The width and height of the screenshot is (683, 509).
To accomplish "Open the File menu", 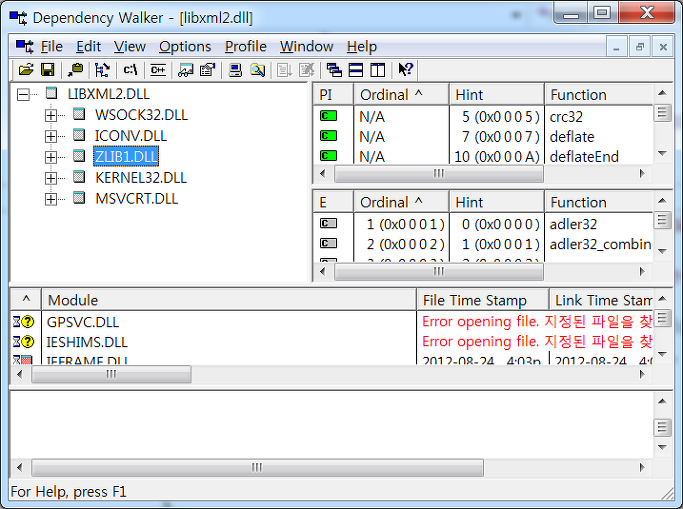I will pos(52,47).
